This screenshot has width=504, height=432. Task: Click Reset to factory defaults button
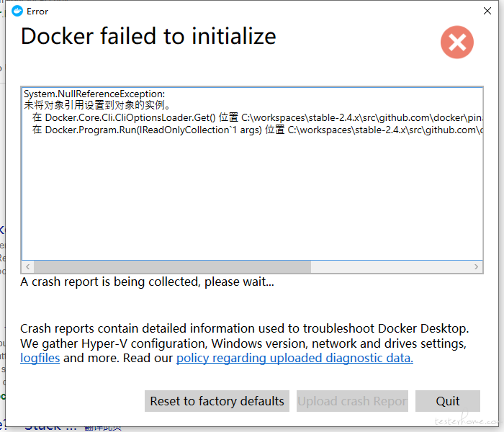tap(217, 401)
